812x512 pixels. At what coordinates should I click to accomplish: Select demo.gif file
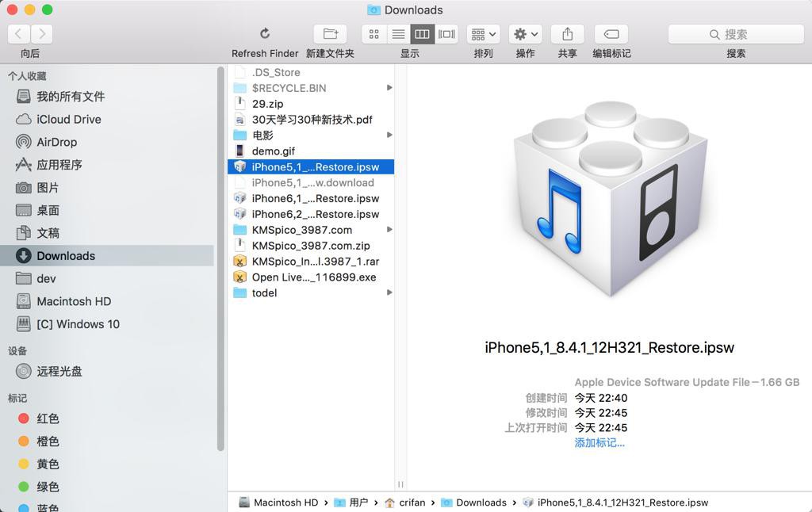311,151
